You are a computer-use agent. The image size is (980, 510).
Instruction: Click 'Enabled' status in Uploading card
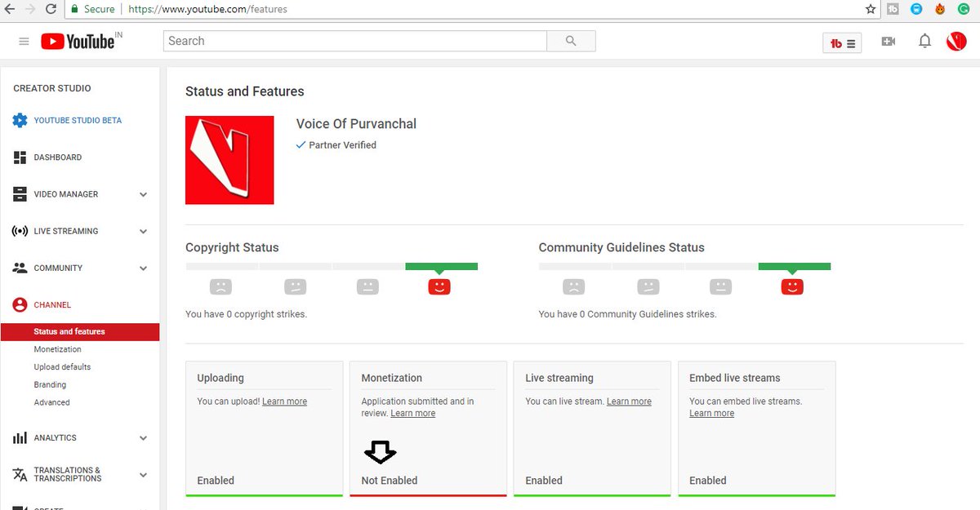(x=216, y=481)
